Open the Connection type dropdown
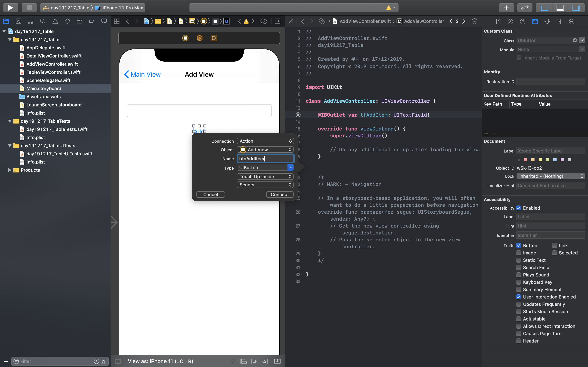This screenshot has height=367, width=588. (265, 141)
